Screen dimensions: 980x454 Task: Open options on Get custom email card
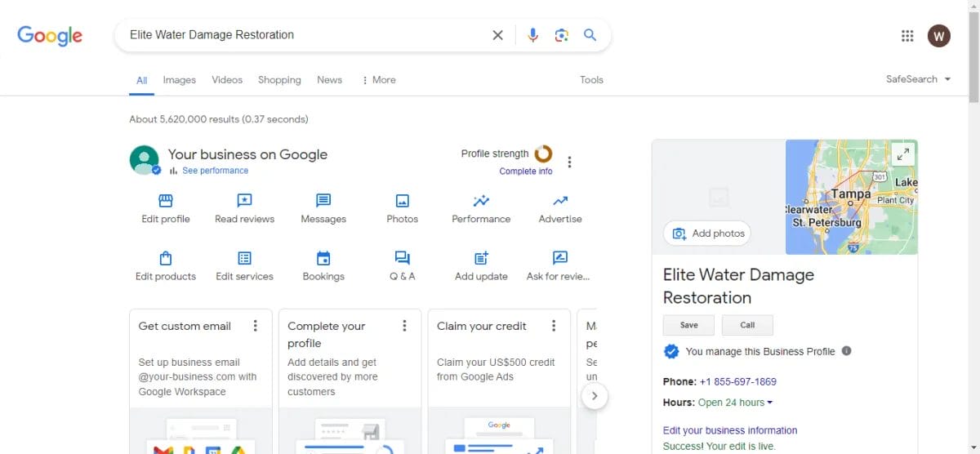click(256, 326)
